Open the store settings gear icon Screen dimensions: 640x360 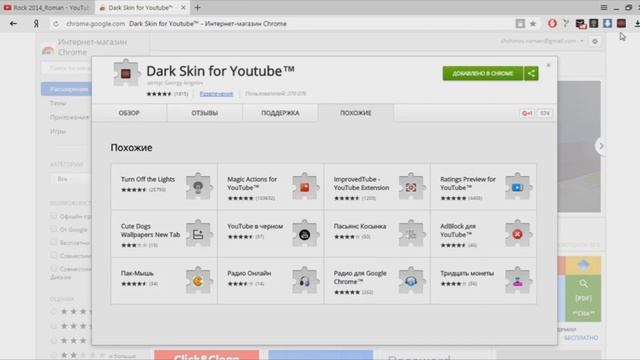coord(595,41)
